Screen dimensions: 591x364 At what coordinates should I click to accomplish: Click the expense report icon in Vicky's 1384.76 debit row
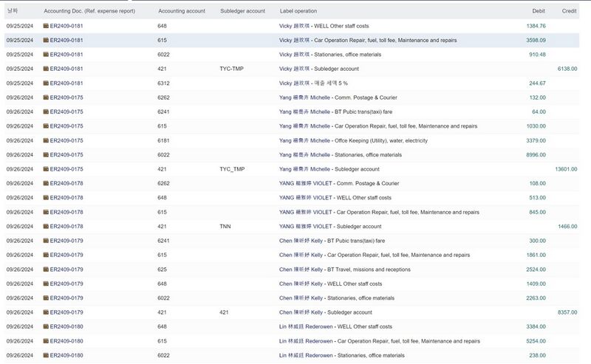tap(46, 26)
